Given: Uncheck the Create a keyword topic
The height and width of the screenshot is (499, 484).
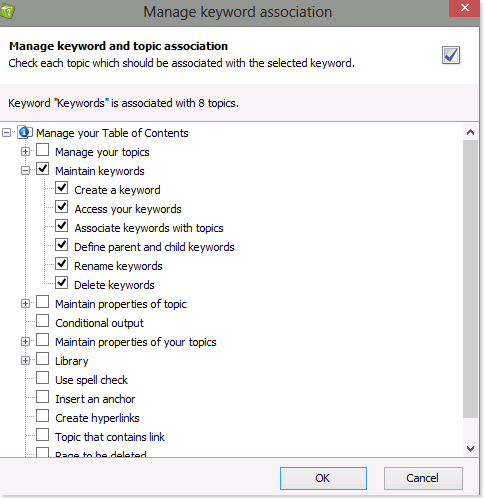Looking at the screenshot, I should tap(62, 188).
